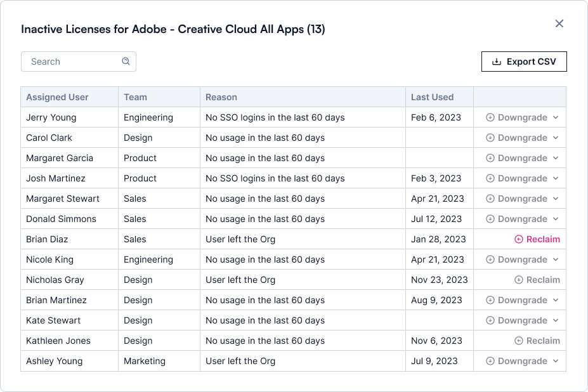This screenshot has height=392, width=588.
Task: Click downgrade icon for Brian Martinez
Action: [490, 300]
